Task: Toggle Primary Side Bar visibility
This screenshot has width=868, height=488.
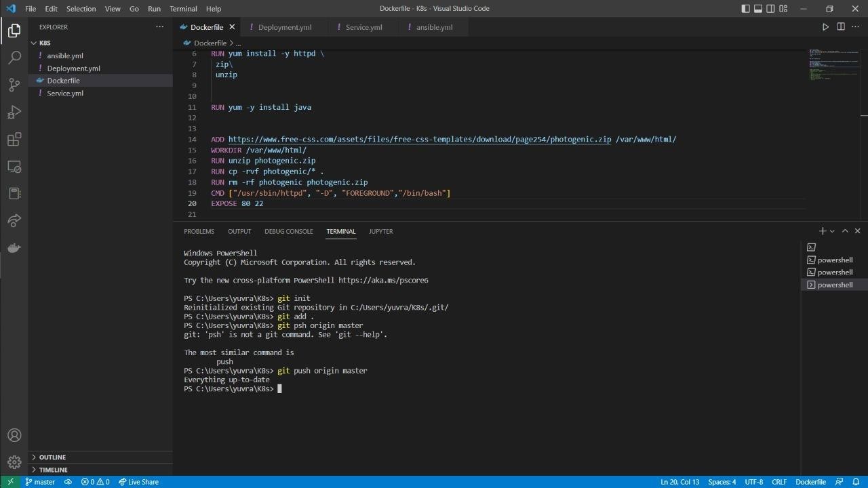Action: pyautogui.click(x=745, y=9)
